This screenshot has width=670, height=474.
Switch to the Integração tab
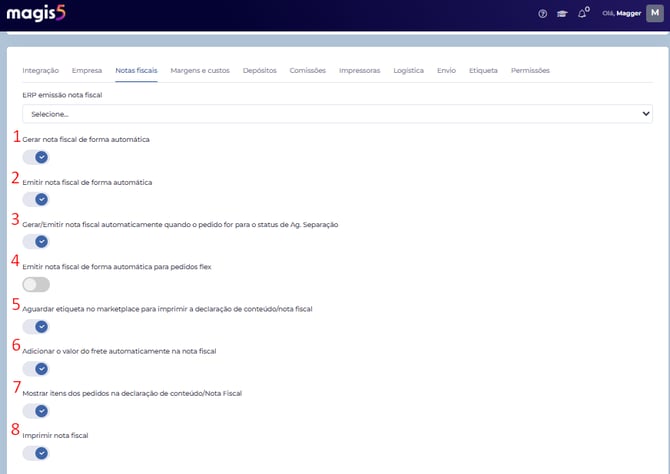tap(40, 71)
